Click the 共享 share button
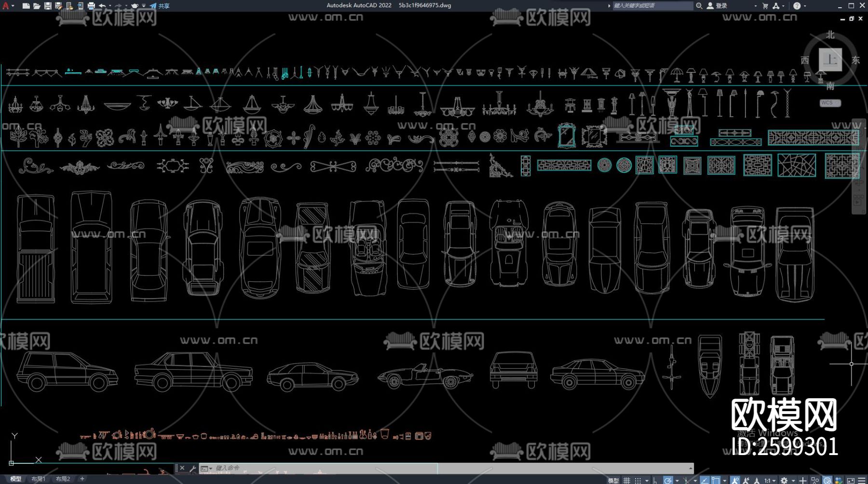Screen dimensions: 868x484 click(x=160, y=6)
